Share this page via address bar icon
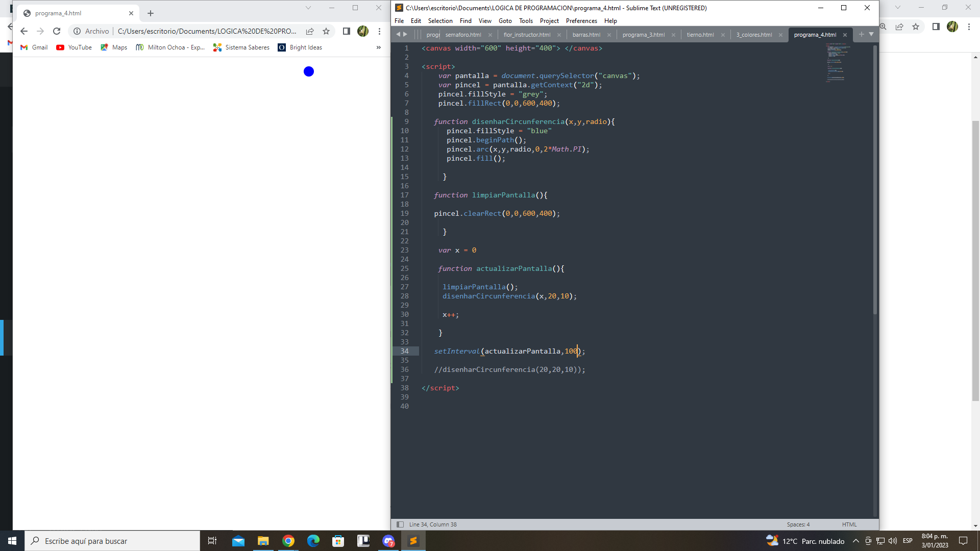The image size is (980, 551). 310,31
